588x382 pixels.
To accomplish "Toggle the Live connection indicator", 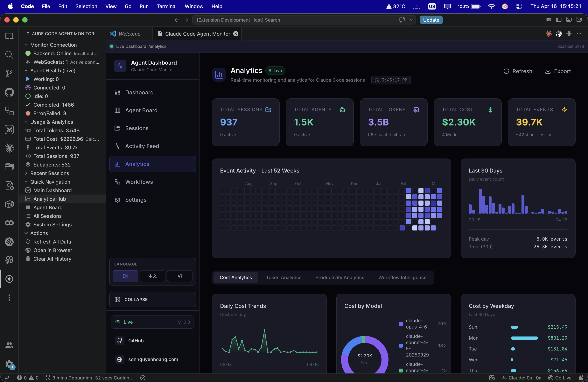I will click(x=152, y=322).
